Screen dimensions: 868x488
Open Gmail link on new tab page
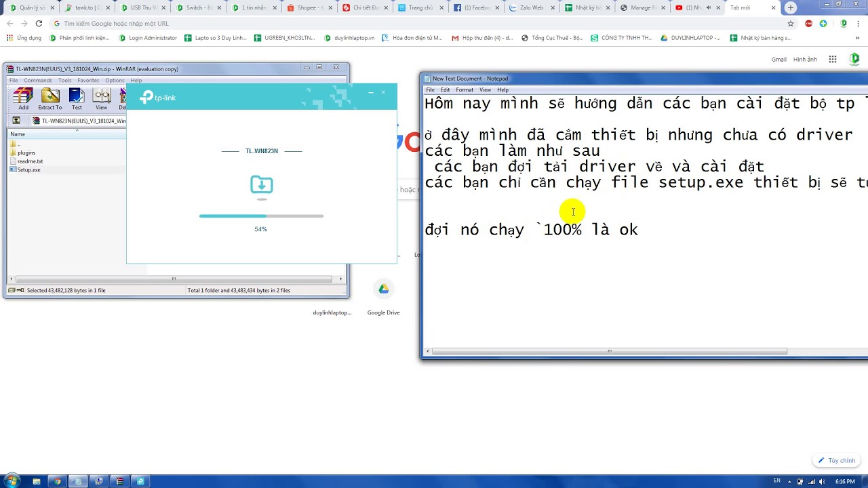point(779,60)
